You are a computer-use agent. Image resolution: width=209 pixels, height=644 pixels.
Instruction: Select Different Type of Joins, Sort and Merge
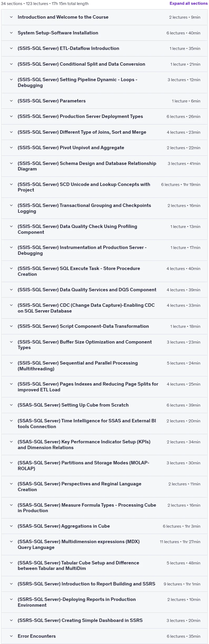tap(82, 132)
